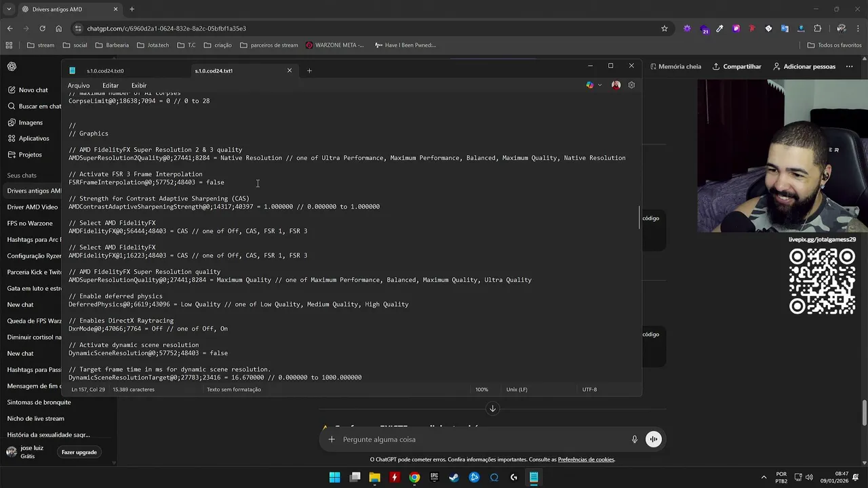This screenshot has height=488, width=868.
Task: Open the Barbearia bookmarks folder
Action: (x=112, y=45)
